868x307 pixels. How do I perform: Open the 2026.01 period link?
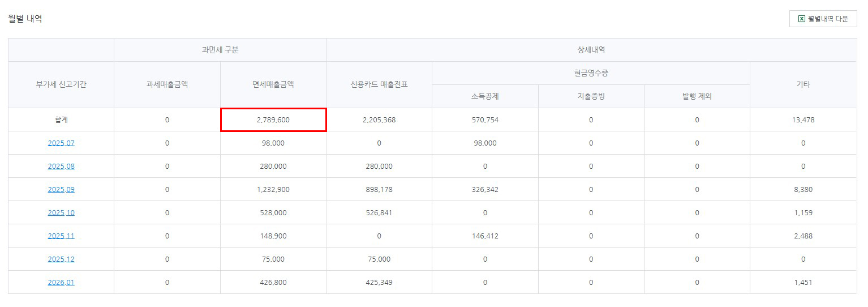61,283
